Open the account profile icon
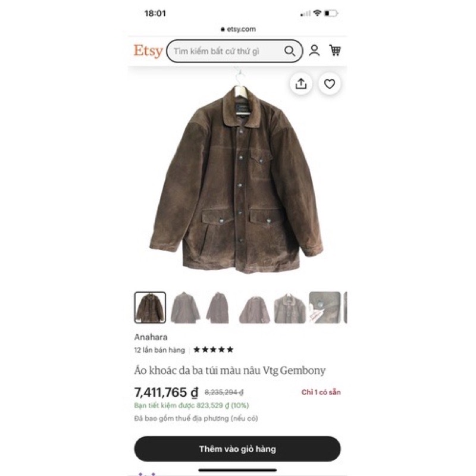476x476 pixels. click(x=314, y=51)
